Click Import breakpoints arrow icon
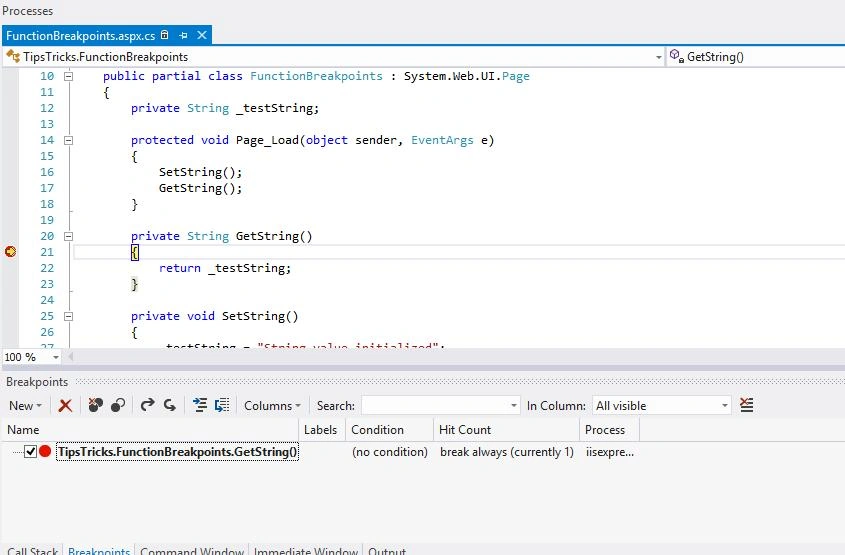Viewport: 845px width, 555px height. click(x=170, y=405)
